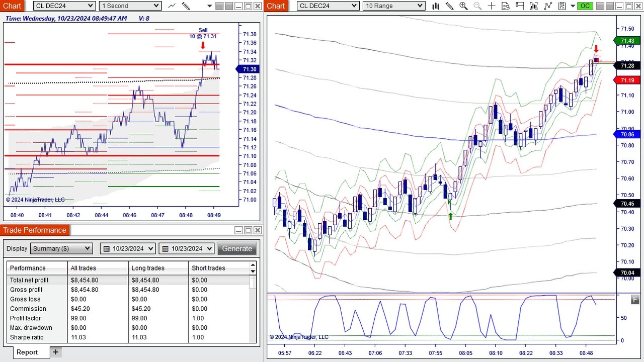
Task: Select the Sharpe ratio row label
Action: pyautogui.click(x=27, y=337)
